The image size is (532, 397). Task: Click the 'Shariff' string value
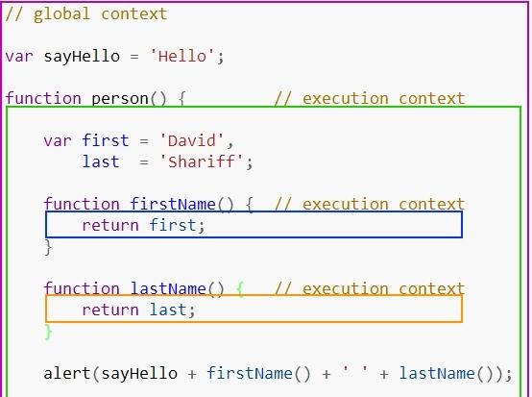202,161
